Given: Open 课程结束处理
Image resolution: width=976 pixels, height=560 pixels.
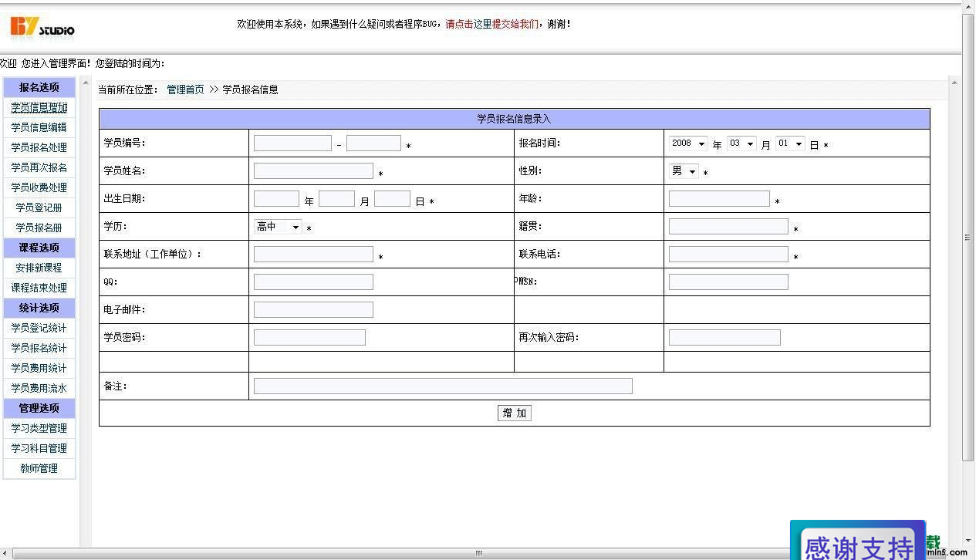Looking at the screenshot, I should tap(39, 288).
